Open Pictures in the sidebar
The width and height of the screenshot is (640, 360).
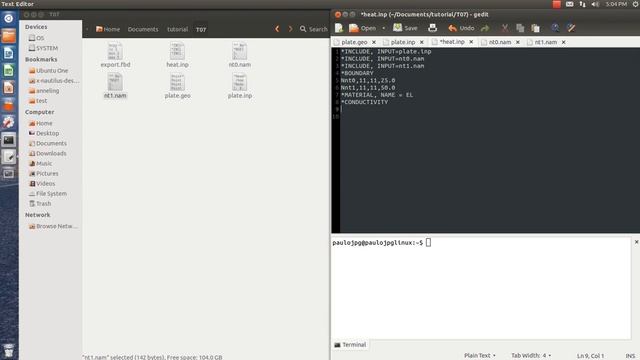(43, 173)
